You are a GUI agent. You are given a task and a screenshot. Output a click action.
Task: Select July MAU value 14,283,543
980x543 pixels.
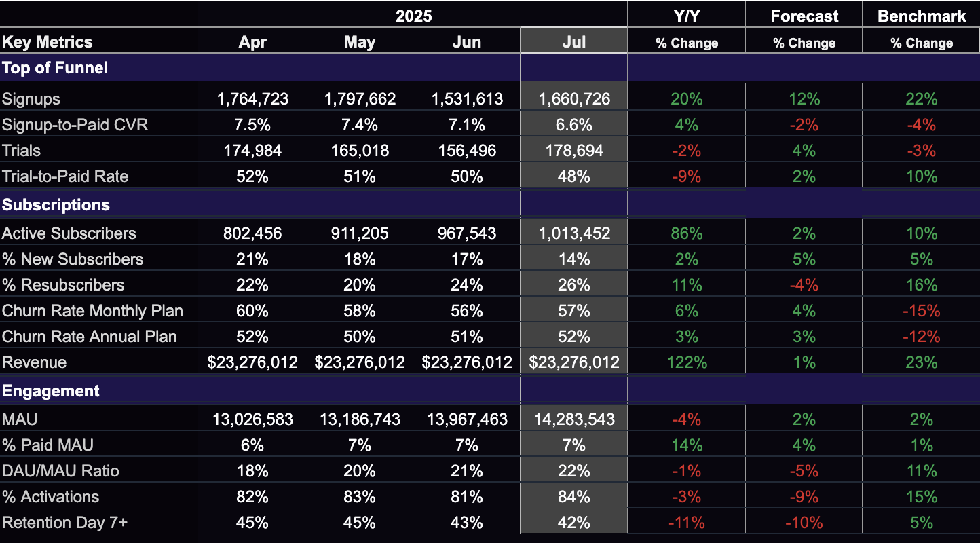(x=574, y=419)
